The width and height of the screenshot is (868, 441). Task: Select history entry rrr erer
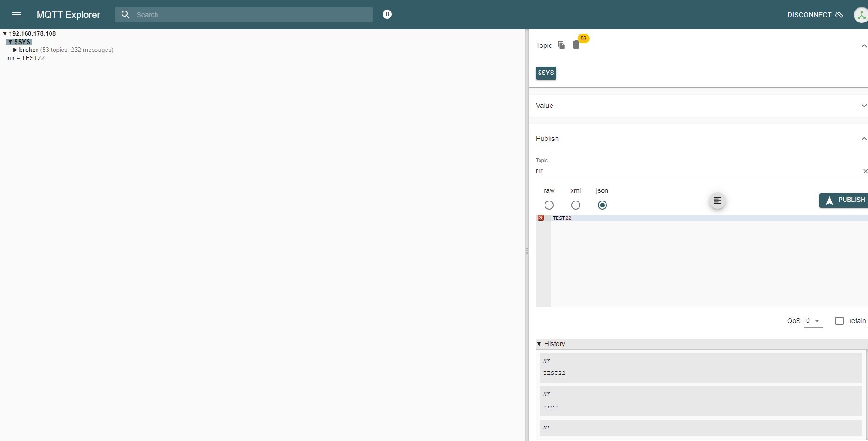coord(701,401)
